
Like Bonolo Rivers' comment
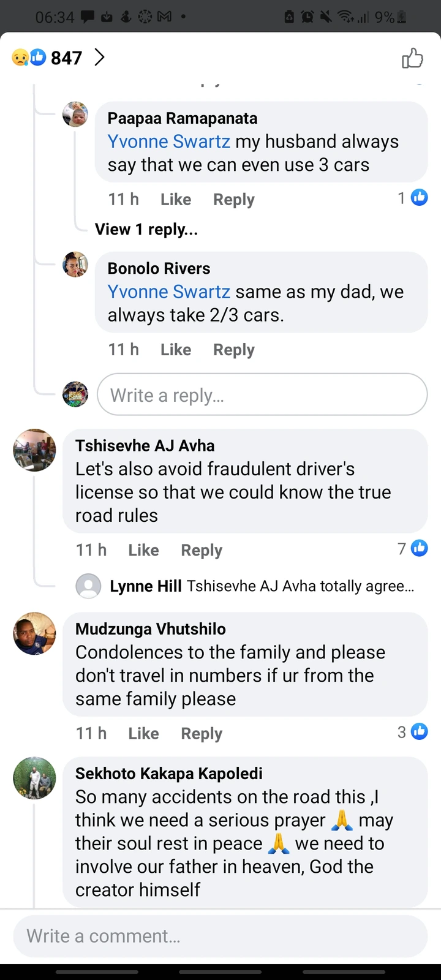click(175, 350)
